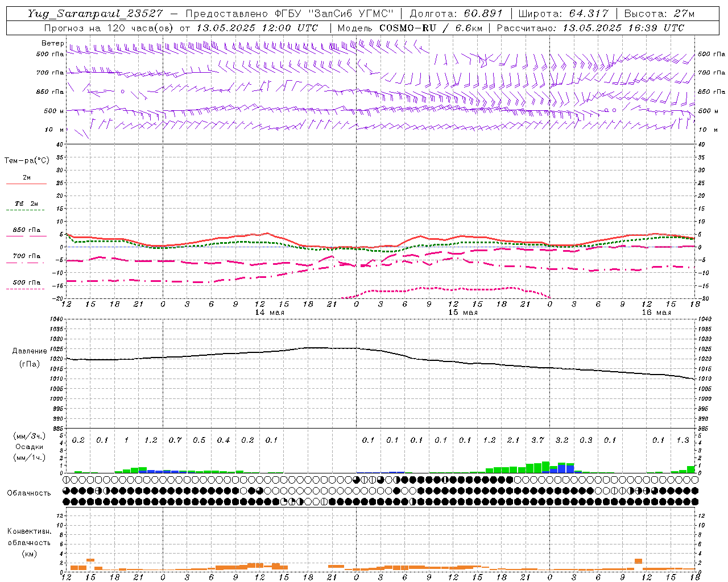
Task: Click the Долгота: 60.891 value
Action: click(456, 14)
